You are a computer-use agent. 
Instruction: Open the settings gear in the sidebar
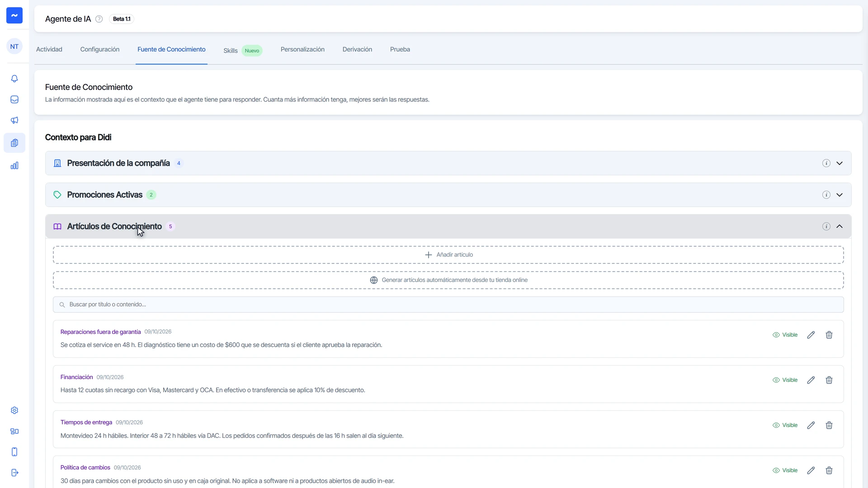point(14,410)
